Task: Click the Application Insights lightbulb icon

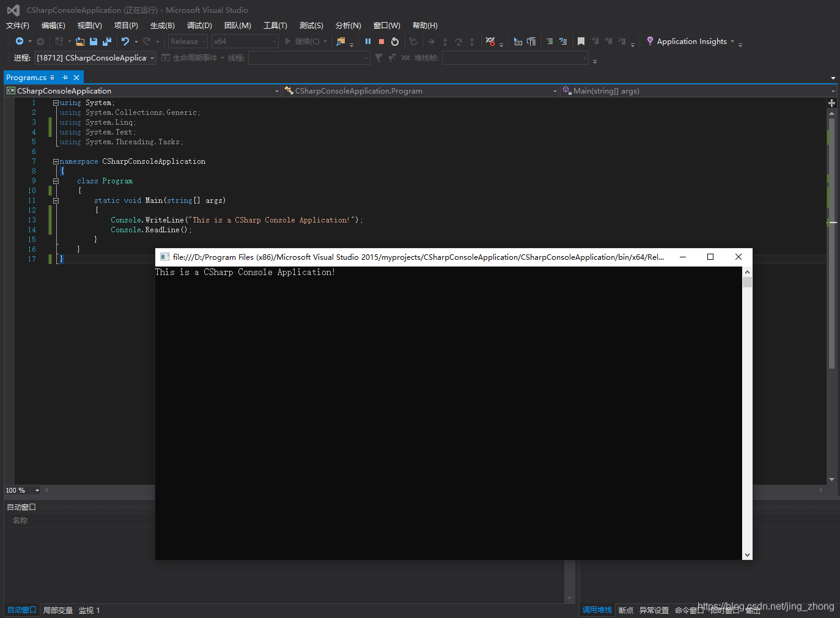Action: coord(650,42)
